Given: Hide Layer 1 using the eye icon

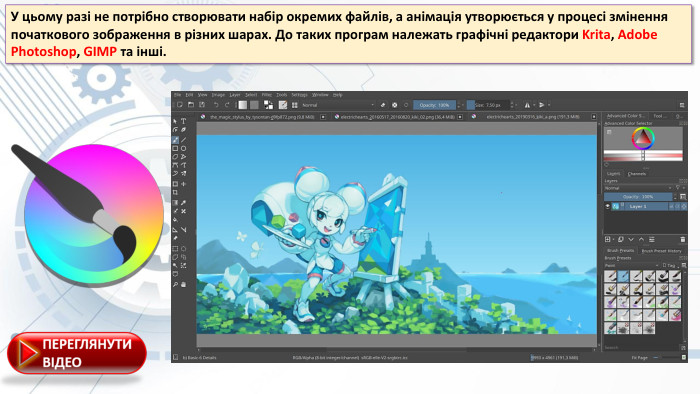Looking at the screenshot, I should 608,207.
